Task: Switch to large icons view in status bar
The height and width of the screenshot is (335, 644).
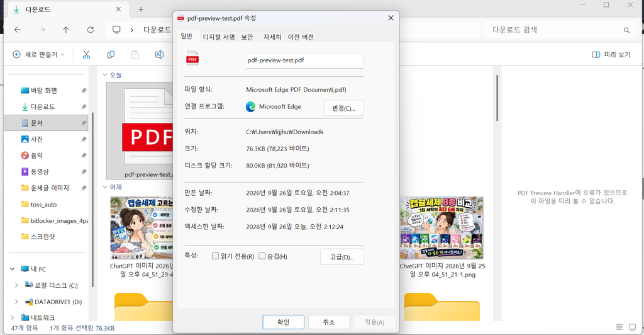Action: 633,327
